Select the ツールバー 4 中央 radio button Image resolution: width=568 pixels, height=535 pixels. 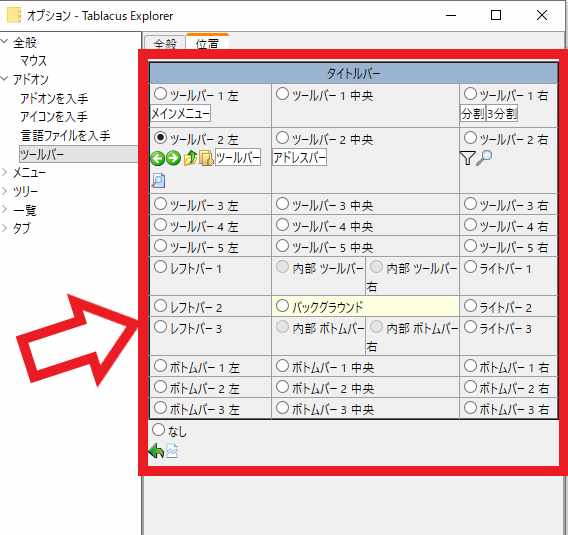(x=282, y=225)
